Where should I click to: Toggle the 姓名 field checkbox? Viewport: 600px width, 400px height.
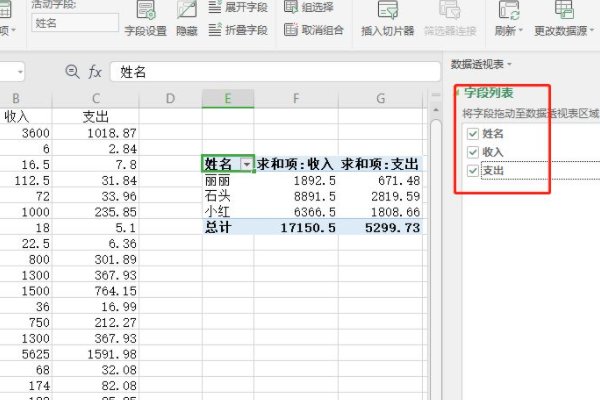tap(473, 134)
